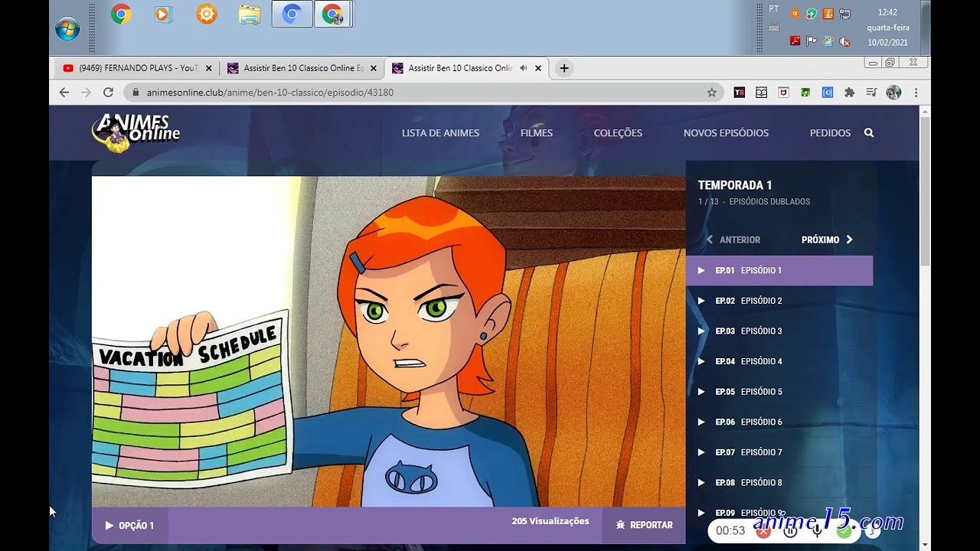Image resolution: width=980 pixels, height=551 pixels.
Task: Play EP.02 Episódio 2
Action: click(x=779, y=301)
